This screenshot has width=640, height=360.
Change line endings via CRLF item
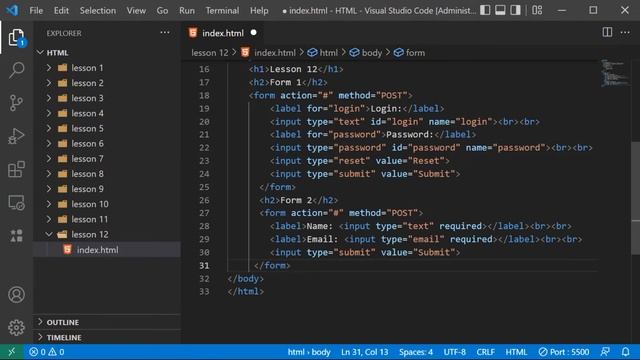(485, 352)
